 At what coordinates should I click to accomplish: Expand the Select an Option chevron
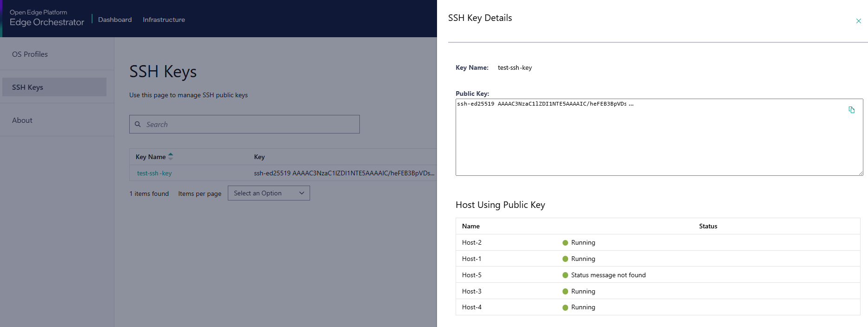[301, 193]
